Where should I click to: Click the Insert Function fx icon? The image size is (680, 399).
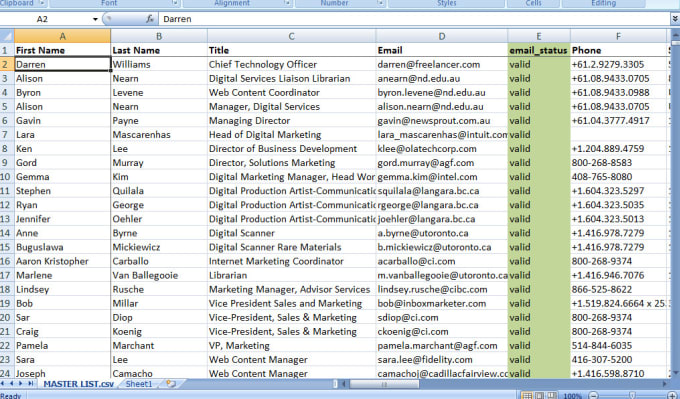point(150,19)
